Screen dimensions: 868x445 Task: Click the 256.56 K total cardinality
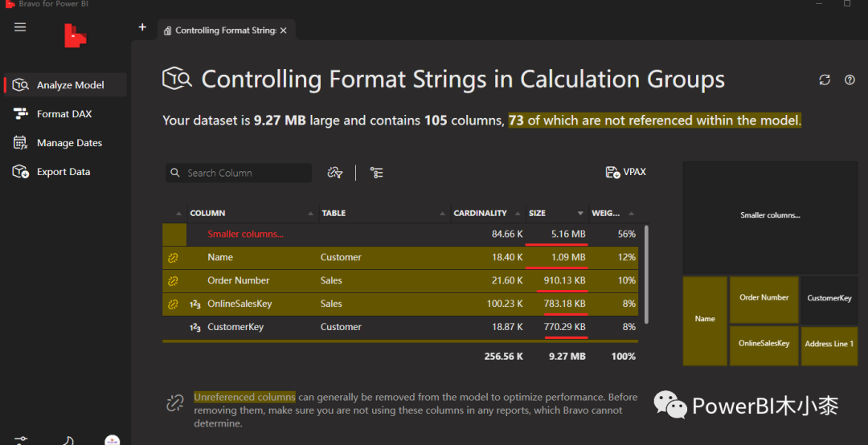503,357
